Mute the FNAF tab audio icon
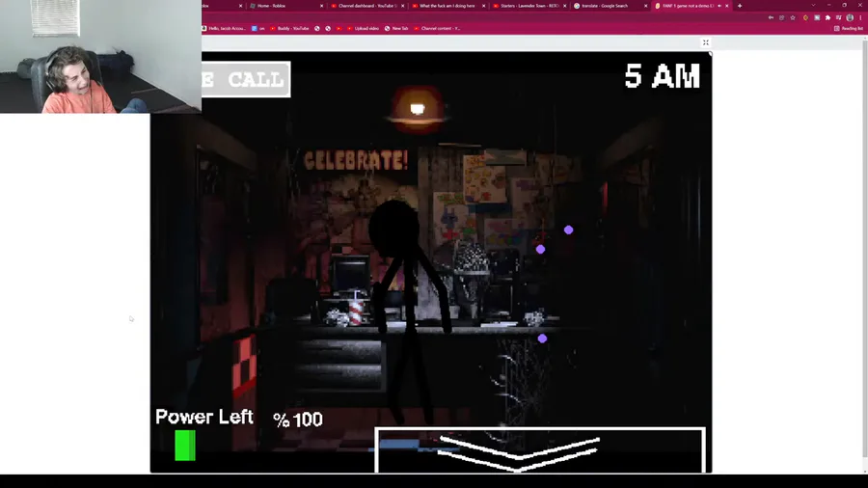 click(719, 6)
